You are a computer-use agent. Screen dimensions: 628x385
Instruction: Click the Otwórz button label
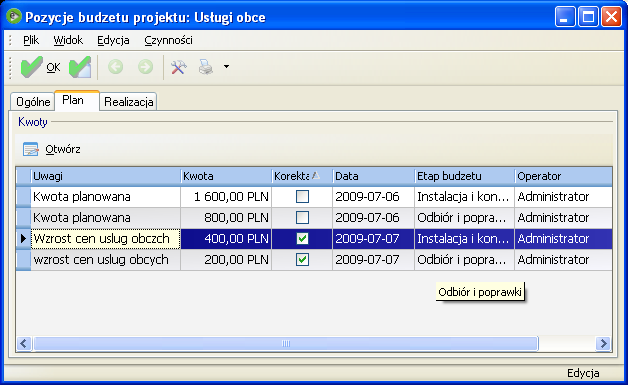(x=63, y=149)
